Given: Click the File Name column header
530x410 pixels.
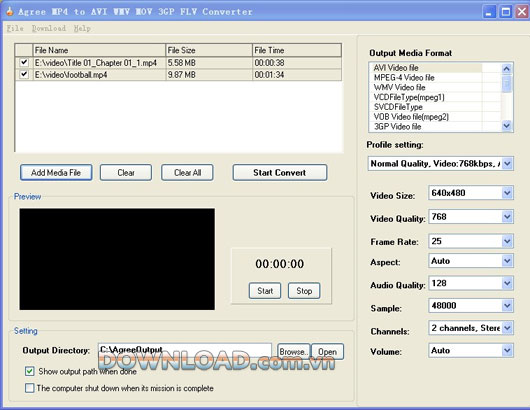Looking at the screenshot, I should (x=99, y=50).
